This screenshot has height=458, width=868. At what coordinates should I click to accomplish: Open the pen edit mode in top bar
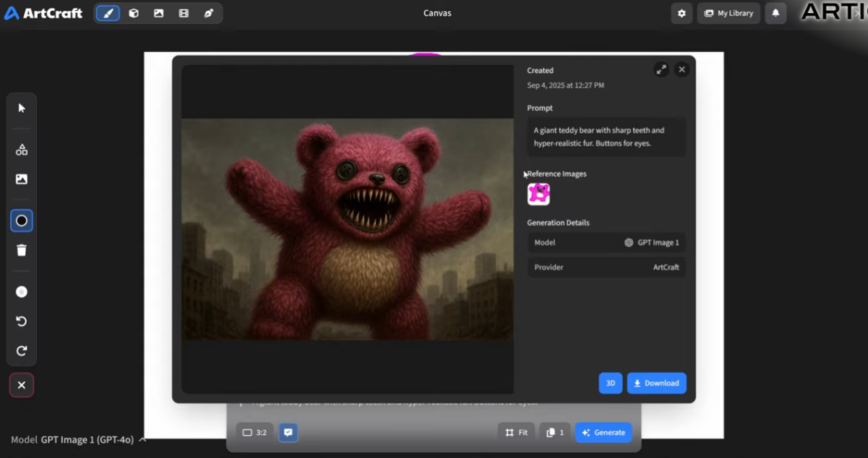(208, 13)
